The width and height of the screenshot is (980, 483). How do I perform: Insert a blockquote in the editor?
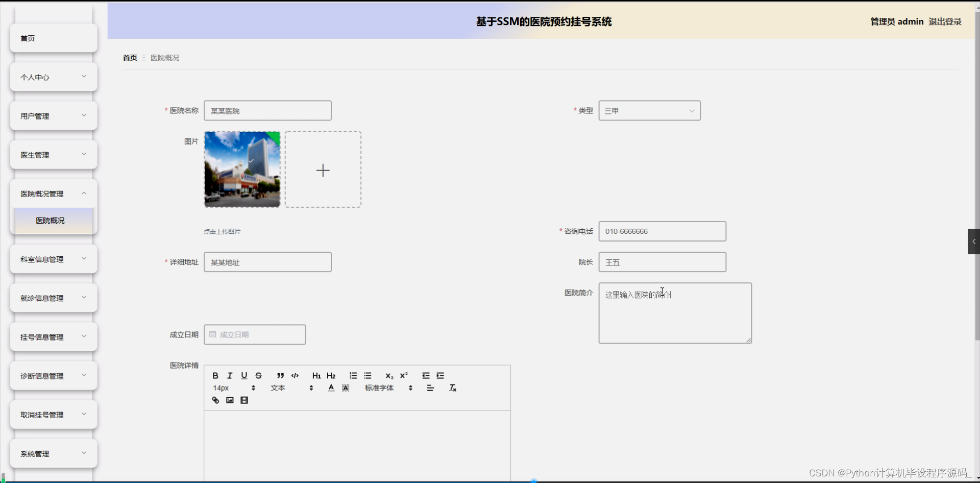click(x=280, y=375)
